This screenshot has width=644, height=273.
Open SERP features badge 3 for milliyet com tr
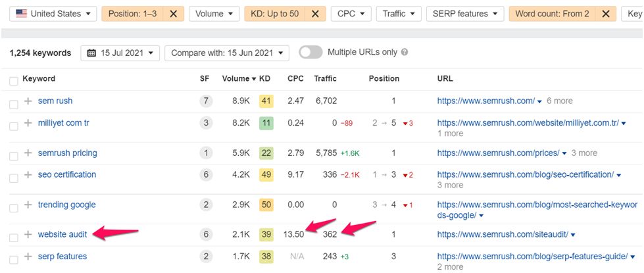pyautogui.click(x=206, y=123)
